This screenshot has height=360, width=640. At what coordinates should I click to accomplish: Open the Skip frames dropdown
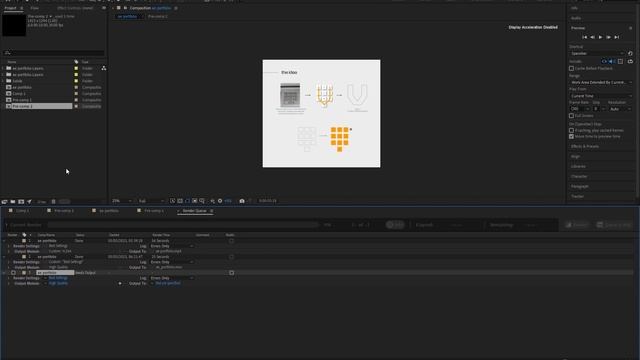tap(599, 109)
